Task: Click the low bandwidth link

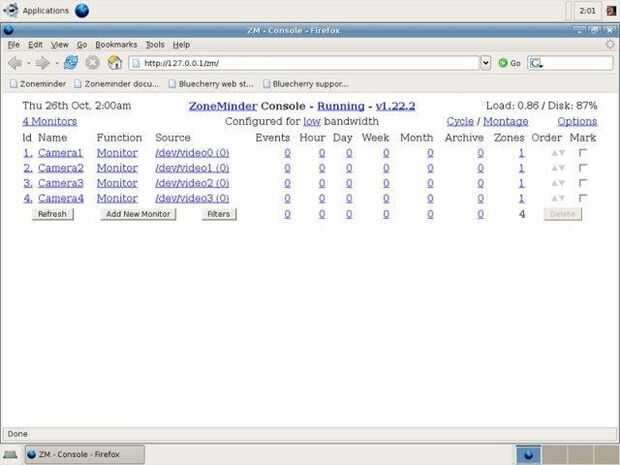Action: (x=312, y=121)
